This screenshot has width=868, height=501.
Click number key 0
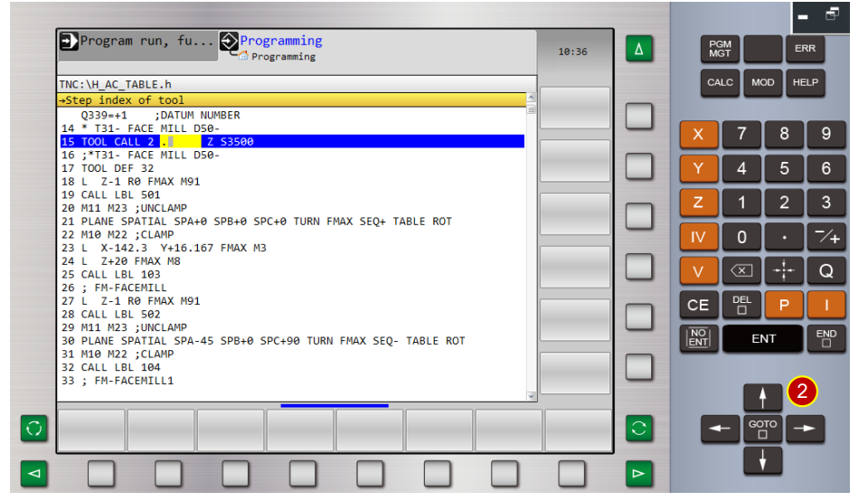point(741,237)
